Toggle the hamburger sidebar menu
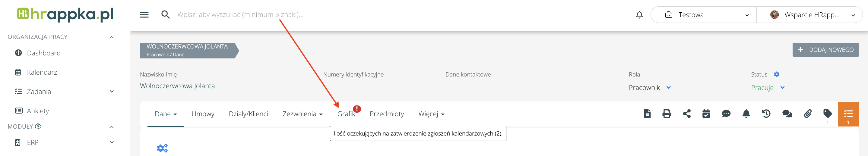 click(x=144, y=15)
